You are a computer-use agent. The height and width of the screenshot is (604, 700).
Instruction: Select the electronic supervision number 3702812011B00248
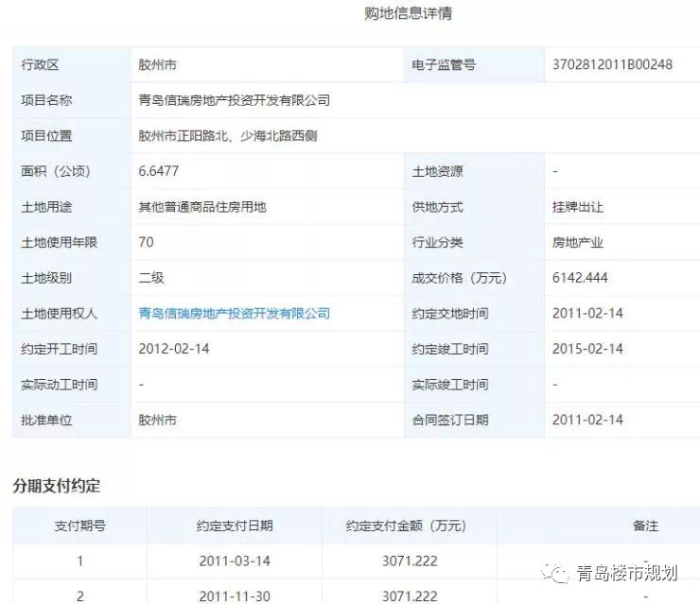click(x=612, y=64)
